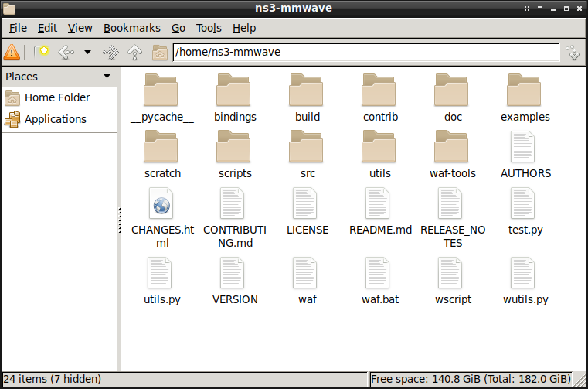The width and height of the screenshot is (588, 389).
Task: Select the __pycache__ folder icon
Action: tap(161, 90)
